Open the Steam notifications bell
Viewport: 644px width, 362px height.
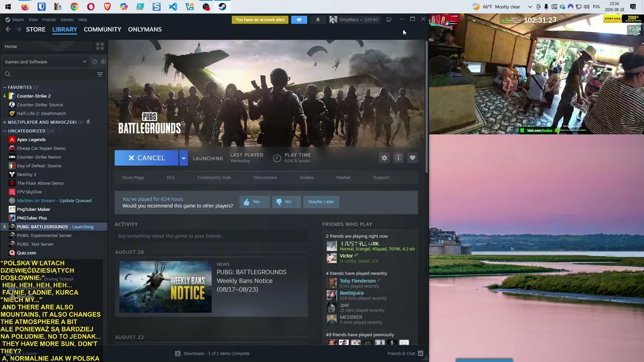(x=317, y=20)
